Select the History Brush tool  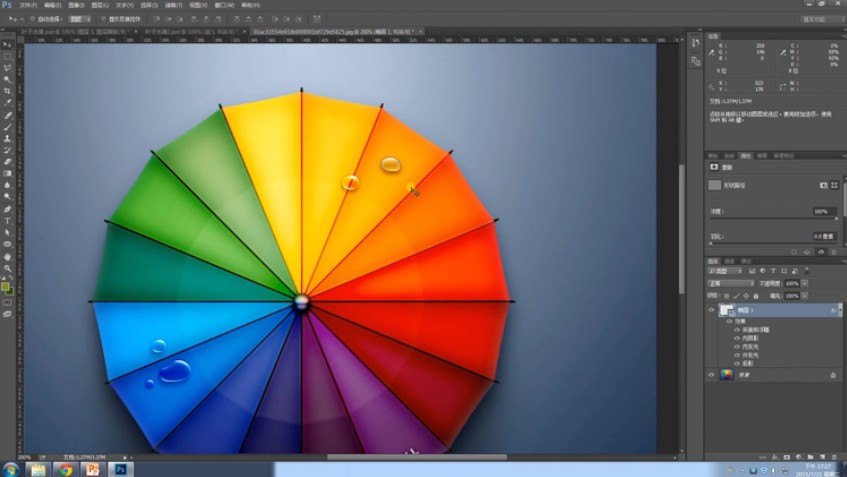click(x=7, y=150)
